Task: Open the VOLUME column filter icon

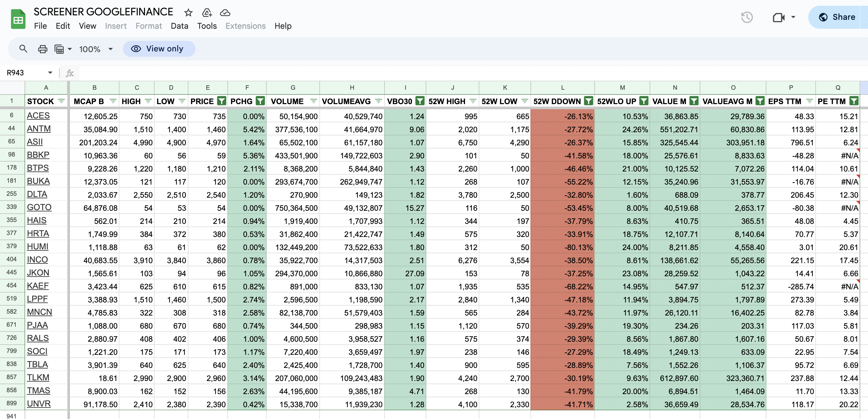Action: [313, 101]
